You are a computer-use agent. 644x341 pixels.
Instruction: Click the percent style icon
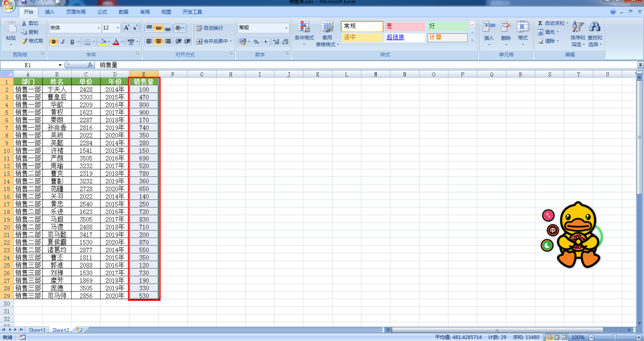(256, 41)
